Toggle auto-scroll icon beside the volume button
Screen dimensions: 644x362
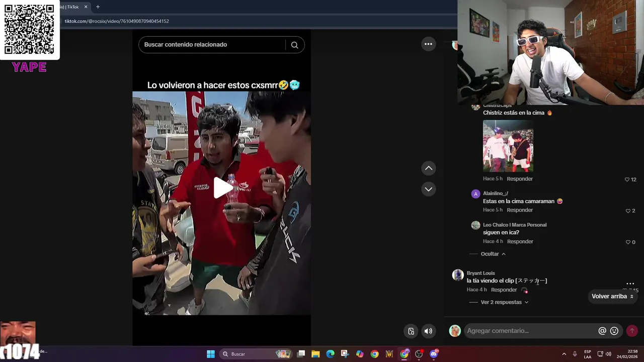click(411, 331)
